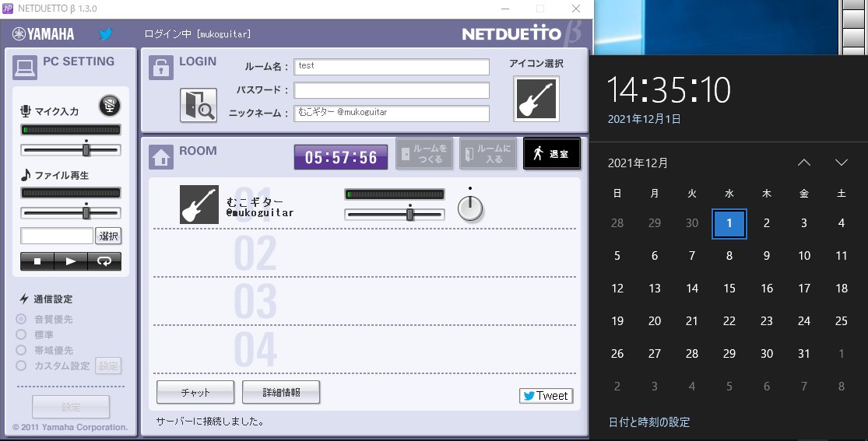Click the file playback level meter

[x=70, y=193]
